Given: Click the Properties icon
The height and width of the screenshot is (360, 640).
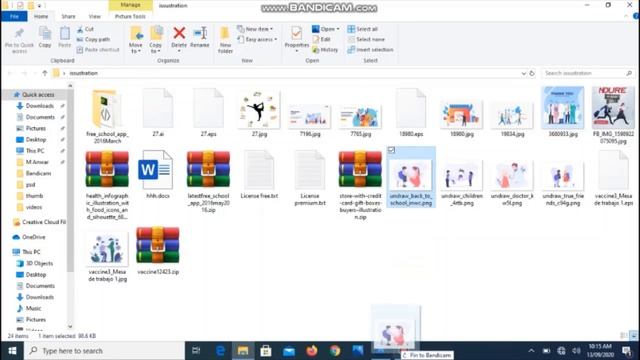Looking at the screenshot, I should (297, 33).
